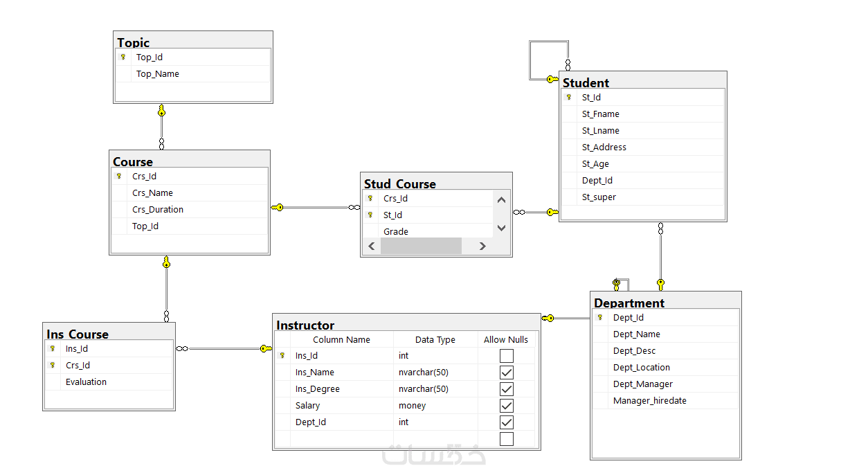Image resolution: width=868 pixels, height=475 pixels.
Task: Select relationship key endpoint left of Instructor table
Action: pyautogui.click(x=266, y=349)
